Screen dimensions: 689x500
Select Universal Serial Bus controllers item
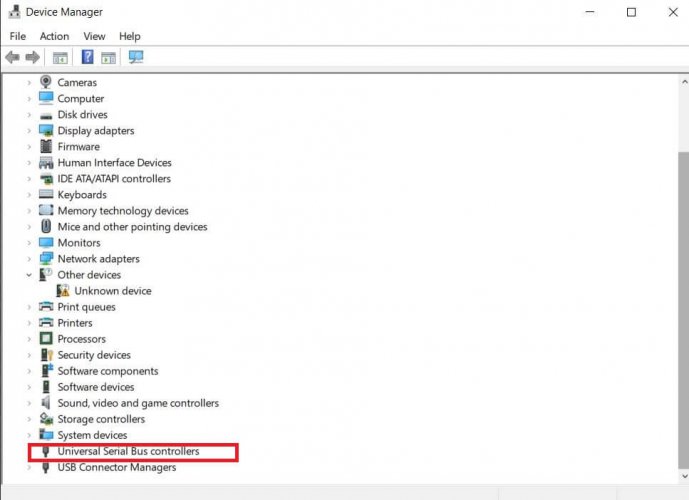(128, 451)
